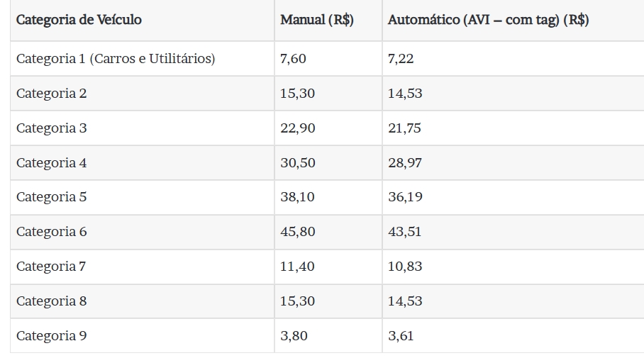Select automatic price 7,22 cell
The width and height of the screenshot is (644, 358).
point(513,58)
